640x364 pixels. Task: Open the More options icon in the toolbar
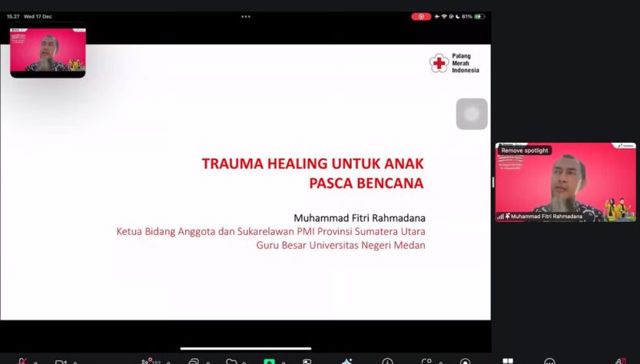(549, 361)
